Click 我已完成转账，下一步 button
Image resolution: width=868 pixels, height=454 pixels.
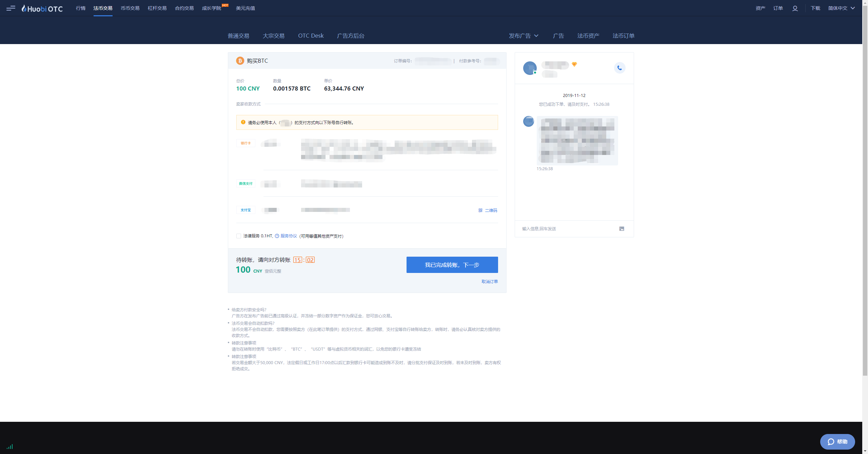[452, 265]
